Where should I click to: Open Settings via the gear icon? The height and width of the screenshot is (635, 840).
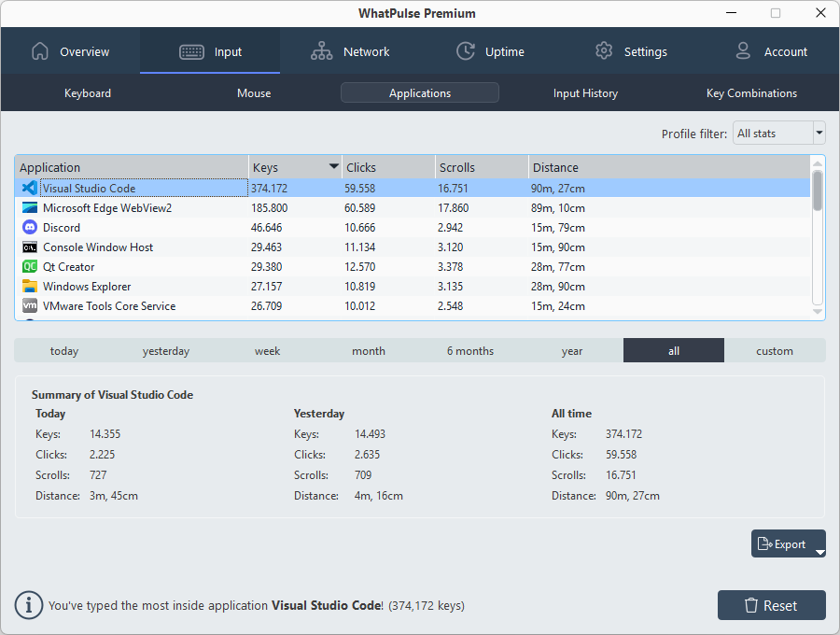pos(603,51)
